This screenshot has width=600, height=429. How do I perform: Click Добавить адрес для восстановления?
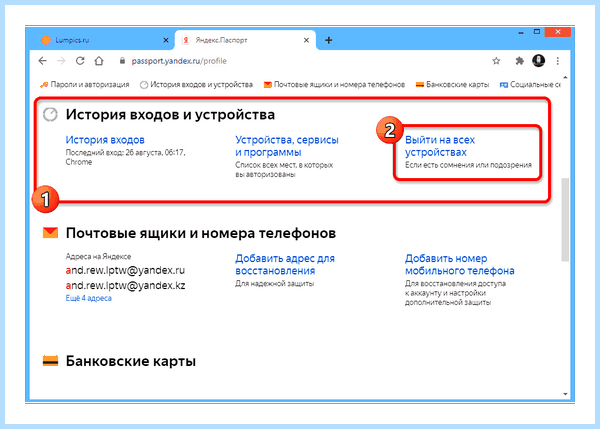(285, 265)
